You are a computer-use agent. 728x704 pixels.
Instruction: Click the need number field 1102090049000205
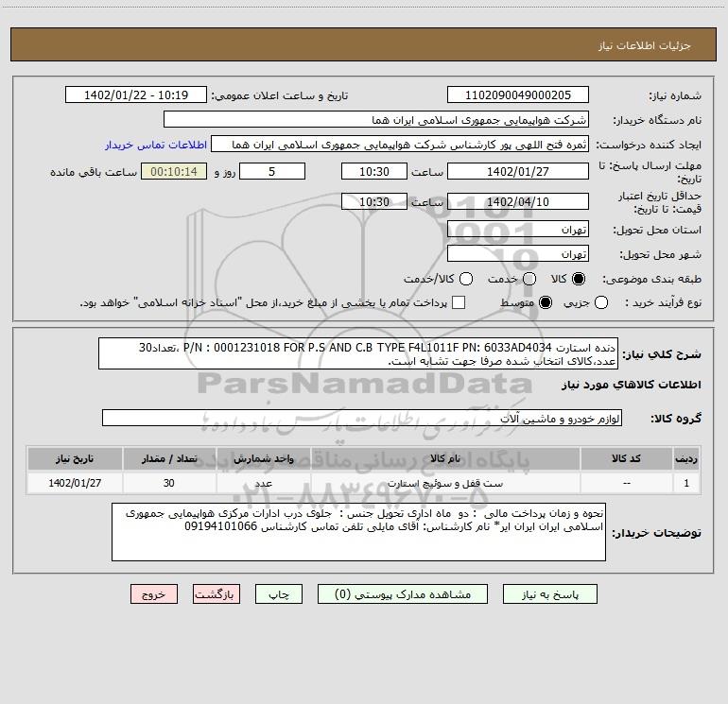point(518,94)
